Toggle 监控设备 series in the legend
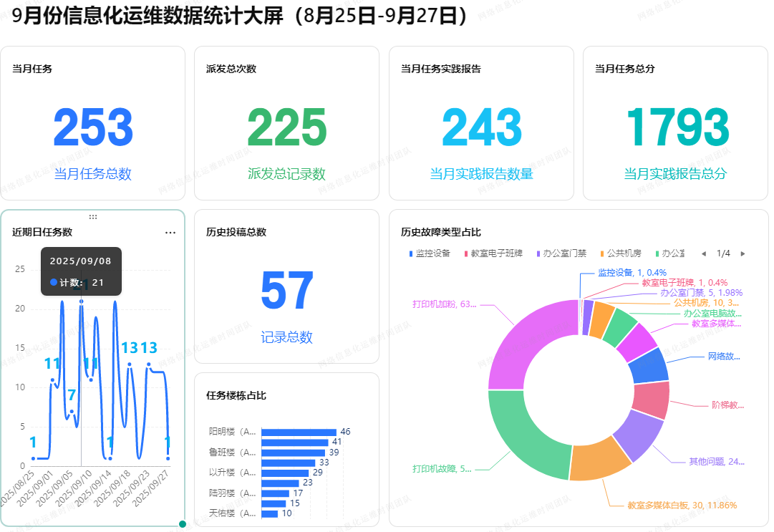The image size is (774, 532). coord(430,253)
